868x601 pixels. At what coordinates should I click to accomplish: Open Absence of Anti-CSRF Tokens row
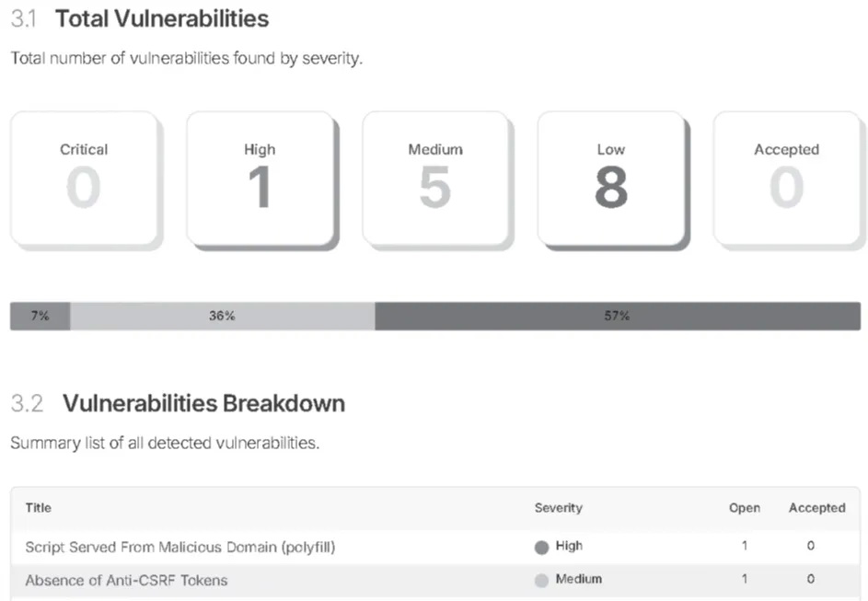[x=435, y=580]
